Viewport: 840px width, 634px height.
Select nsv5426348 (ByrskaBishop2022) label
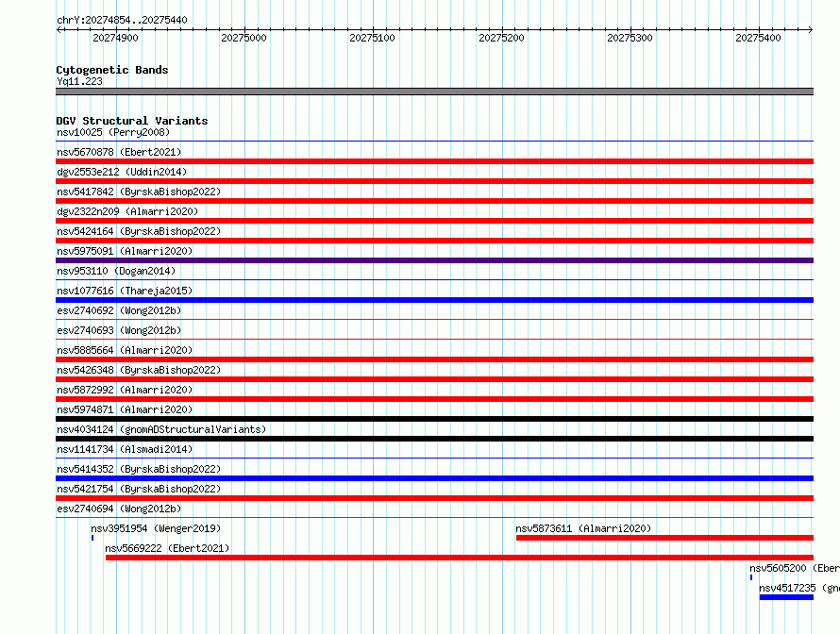pyautogui.click(x=139, y=370)
